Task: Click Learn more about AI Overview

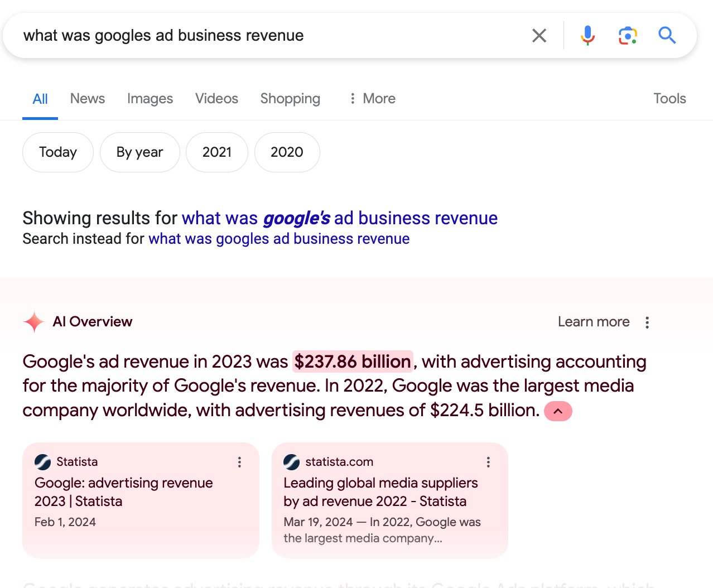Action: click(594, 322)
